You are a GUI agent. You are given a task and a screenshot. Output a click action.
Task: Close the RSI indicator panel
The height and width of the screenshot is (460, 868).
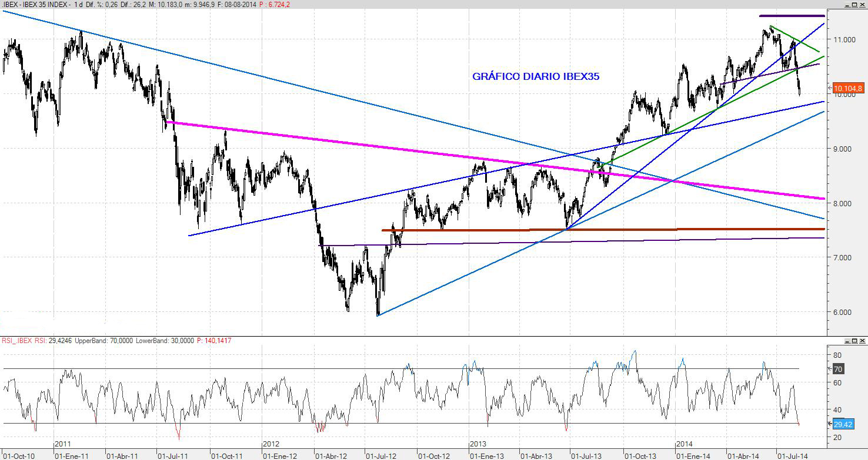coord(862,340)
